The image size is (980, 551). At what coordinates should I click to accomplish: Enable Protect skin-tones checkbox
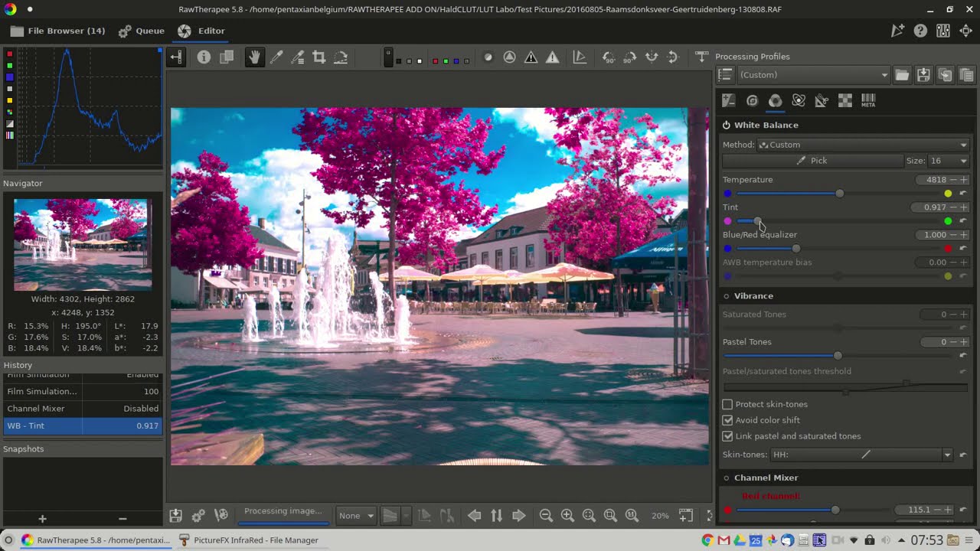[727, 404]
